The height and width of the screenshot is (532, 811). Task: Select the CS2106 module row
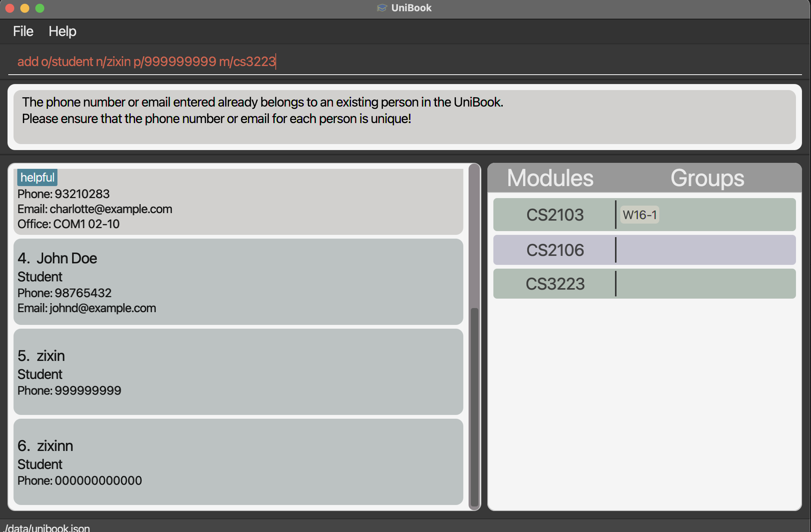555,250
